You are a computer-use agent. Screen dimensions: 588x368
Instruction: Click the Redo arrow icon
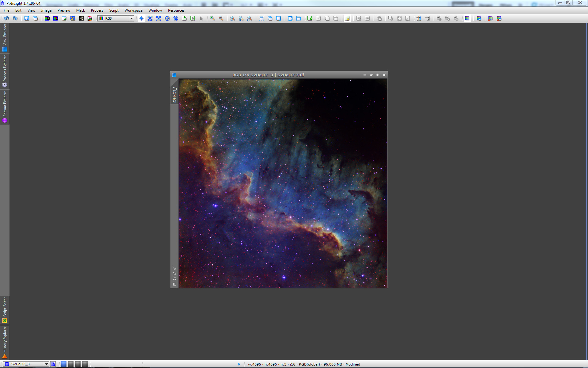(15, 18)
